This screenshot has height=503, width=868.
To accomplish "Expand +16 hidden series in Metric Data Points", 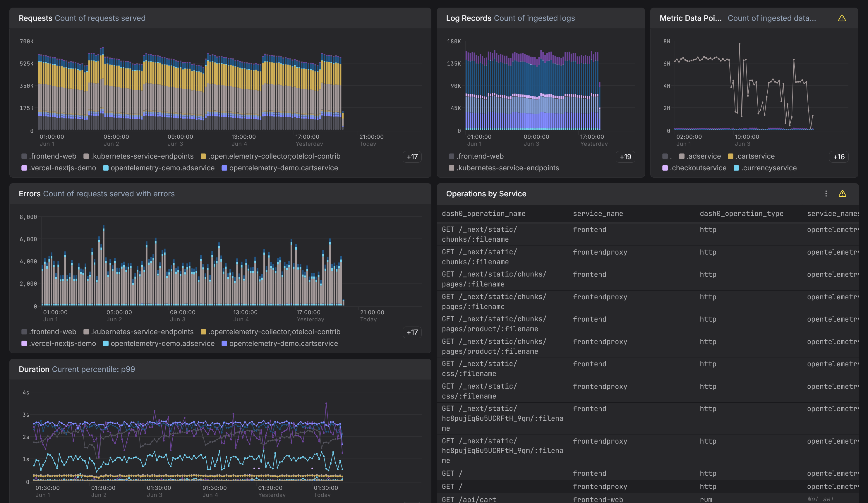I will tap(838, 157).
